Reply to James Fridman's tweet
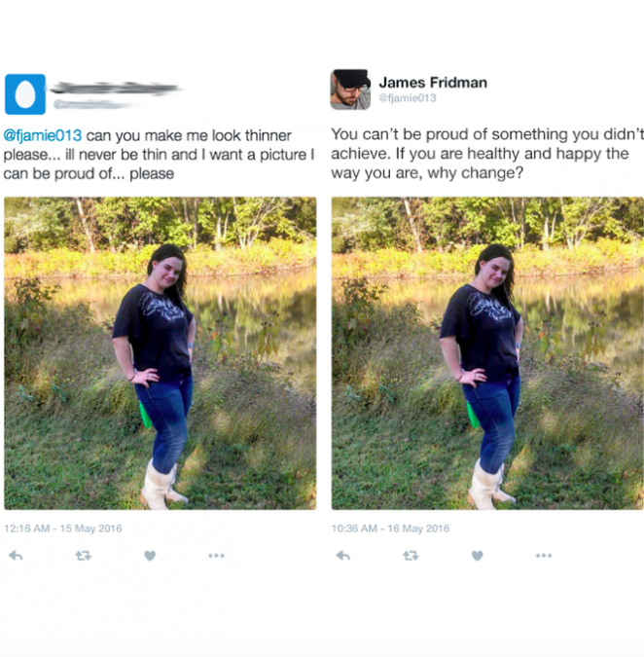 pos(343,556)
